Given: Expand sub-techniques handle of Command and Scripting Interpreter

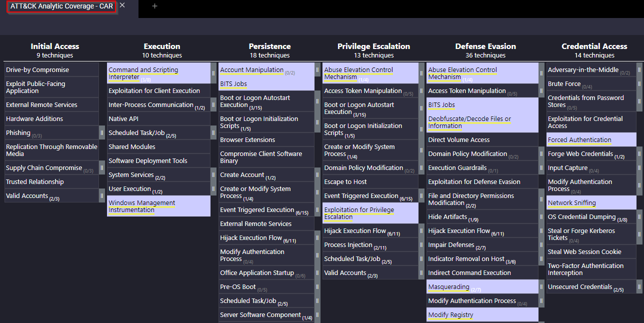Looking at the screenshot, I should (x=213, y=73).
